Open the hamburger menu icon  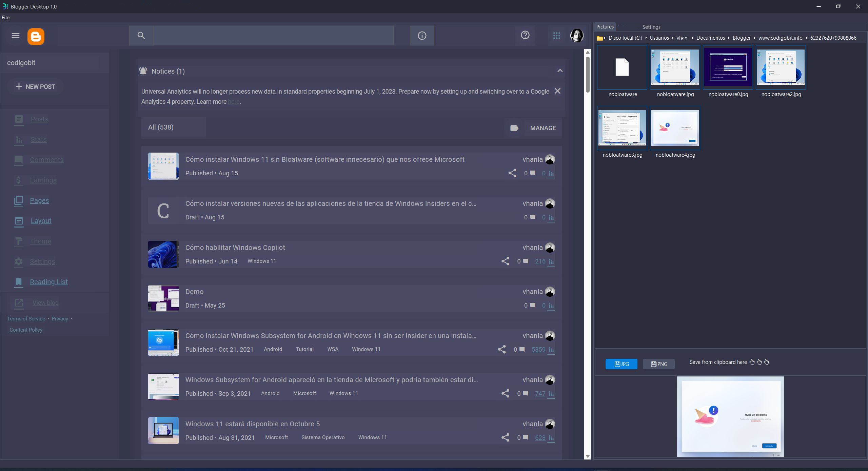point(15,36)
